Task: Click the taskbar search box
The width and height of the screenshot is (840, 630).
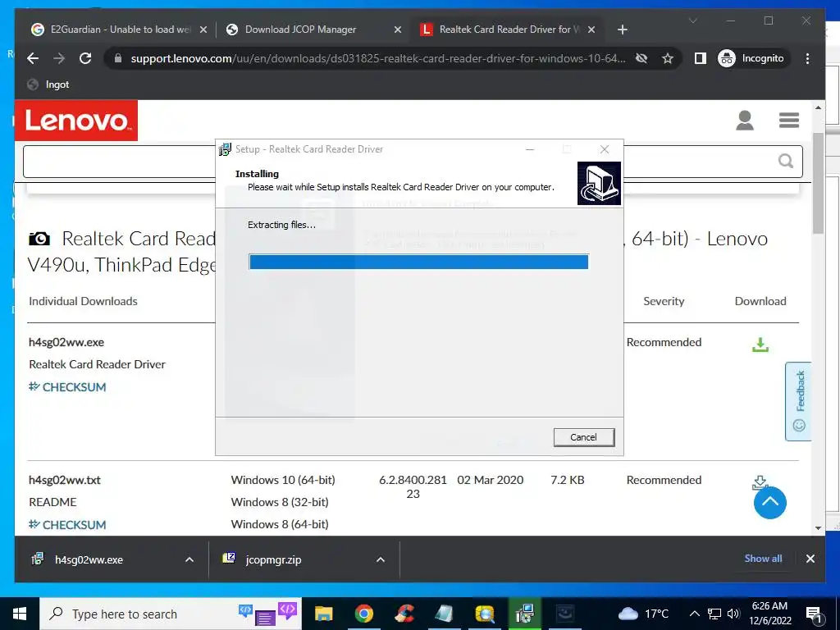Action: 171,614
